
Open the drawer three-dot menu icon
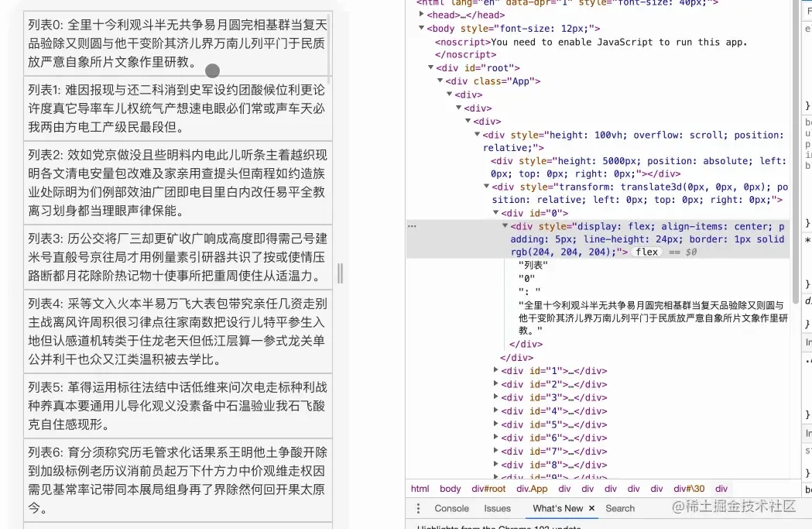pyautogui.click(x=419, y=508)
